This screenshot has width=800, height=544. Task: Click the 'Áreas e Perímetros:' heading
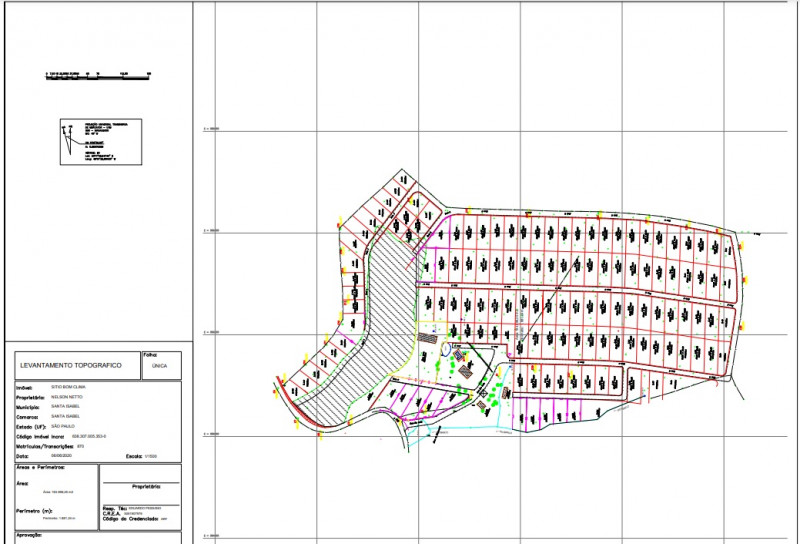[40, 467]
